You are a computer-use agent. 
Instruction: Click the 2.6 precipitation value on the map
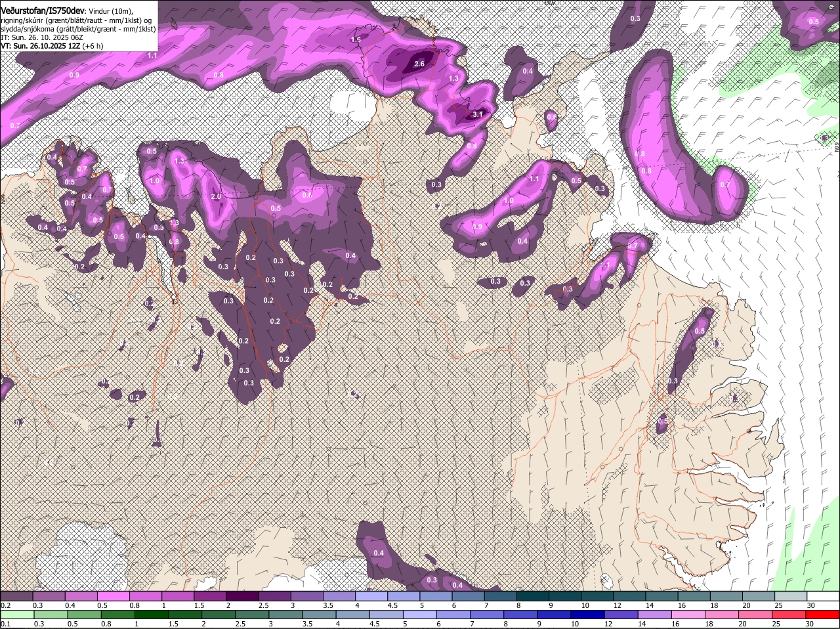pyautogui.click(x=419, y=64)
